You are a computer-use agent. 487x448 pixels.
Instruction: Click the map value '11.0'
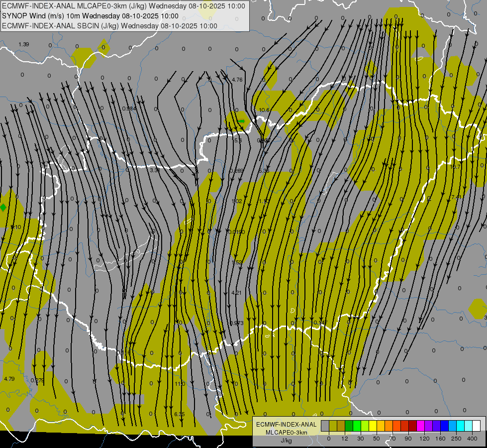pos(180,384)
